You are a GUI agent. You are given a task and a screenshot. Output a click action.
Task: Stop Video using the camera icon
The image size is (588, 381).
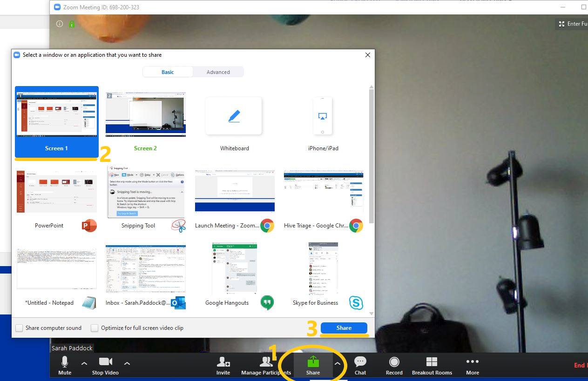click(x=106, y=362)
